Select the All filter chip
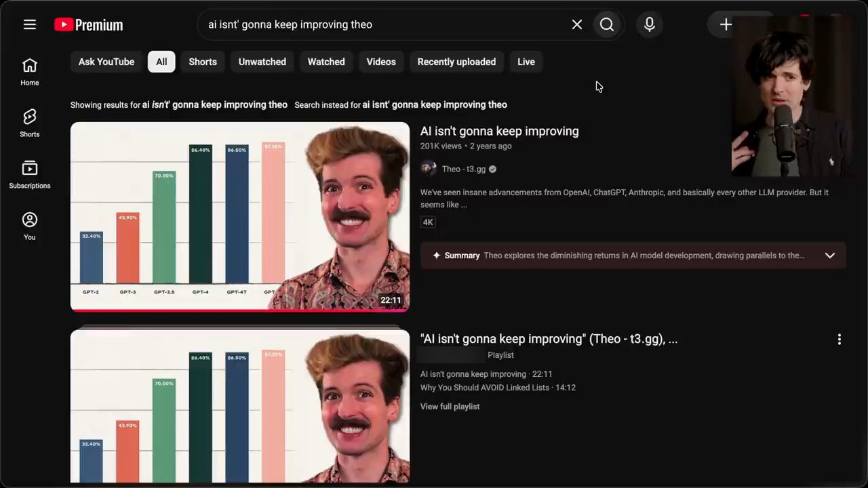The image size is (868, 488). [x=161, y=62]
